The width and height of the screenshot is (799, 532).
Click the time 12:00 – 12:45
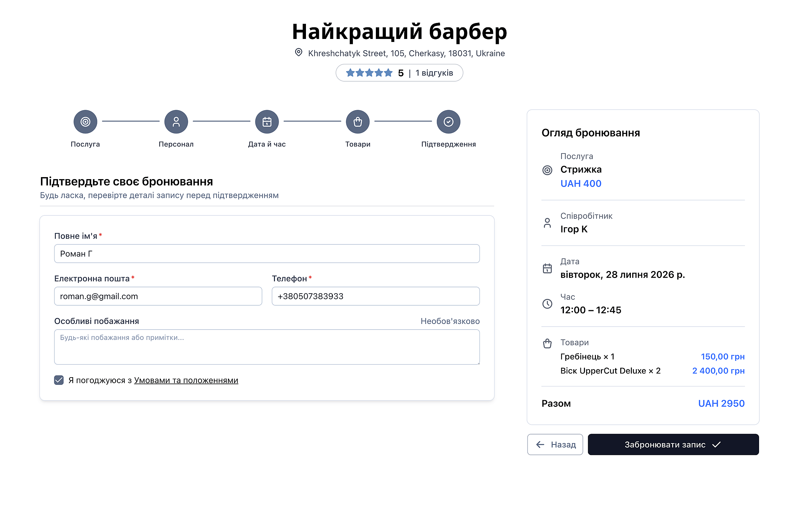[591, 310]
